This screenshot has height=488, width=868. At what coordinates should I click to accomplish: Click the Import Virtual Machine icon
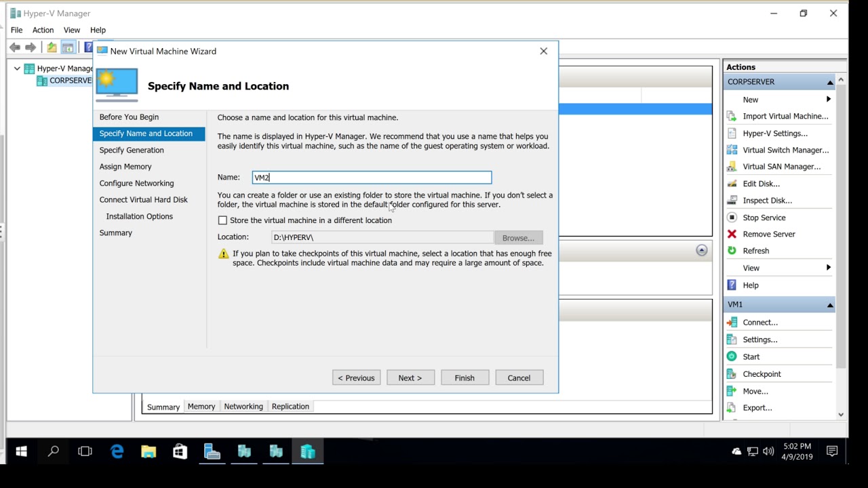[732, 116]
